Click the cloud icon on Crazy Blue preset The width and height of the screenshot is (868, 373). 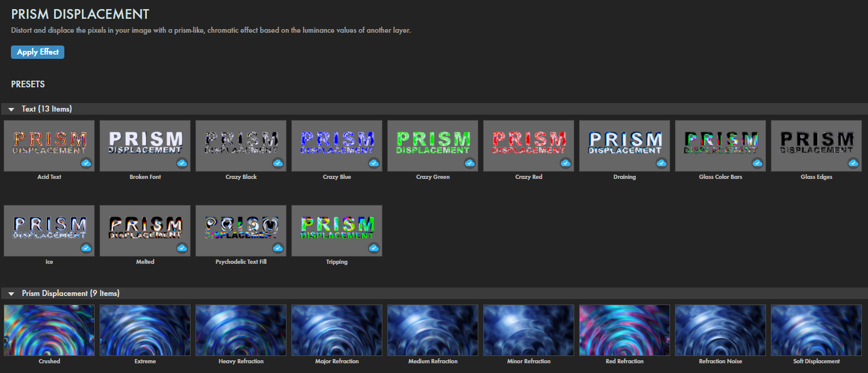374,163
